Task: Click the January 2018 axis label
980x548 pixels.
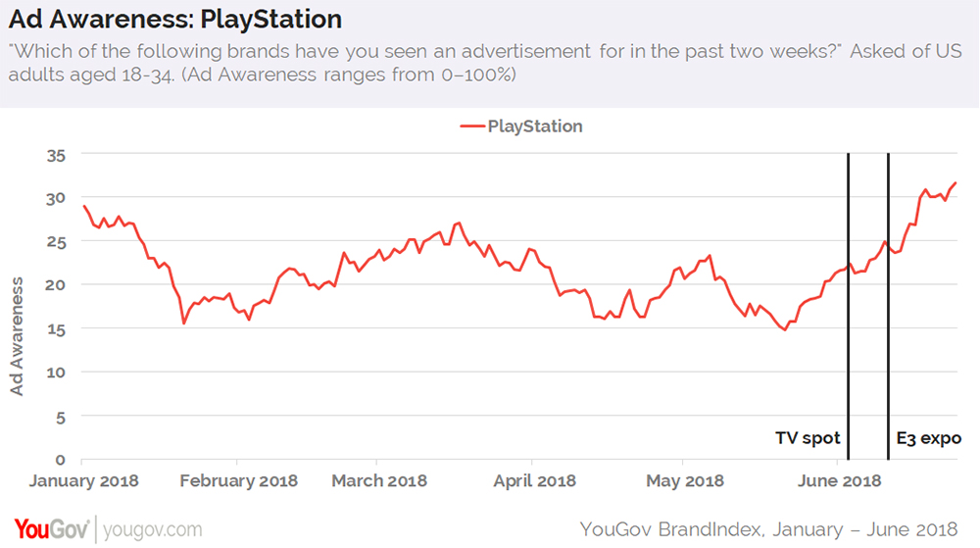Action: point(83,480)
